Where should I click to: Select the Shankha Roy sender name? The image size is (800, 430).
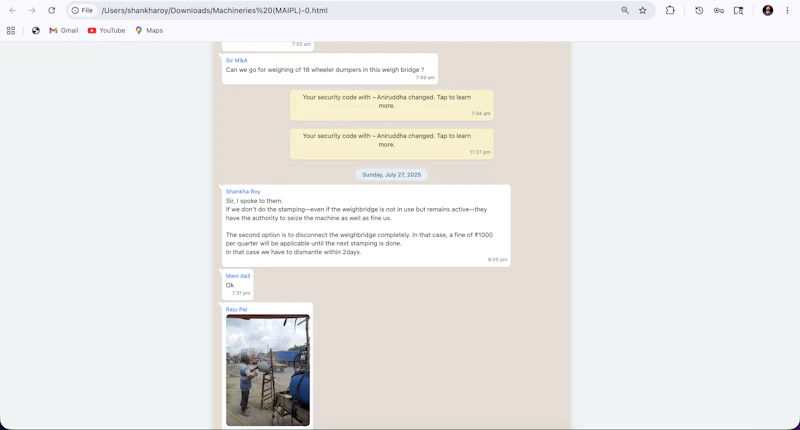(243, 191)
